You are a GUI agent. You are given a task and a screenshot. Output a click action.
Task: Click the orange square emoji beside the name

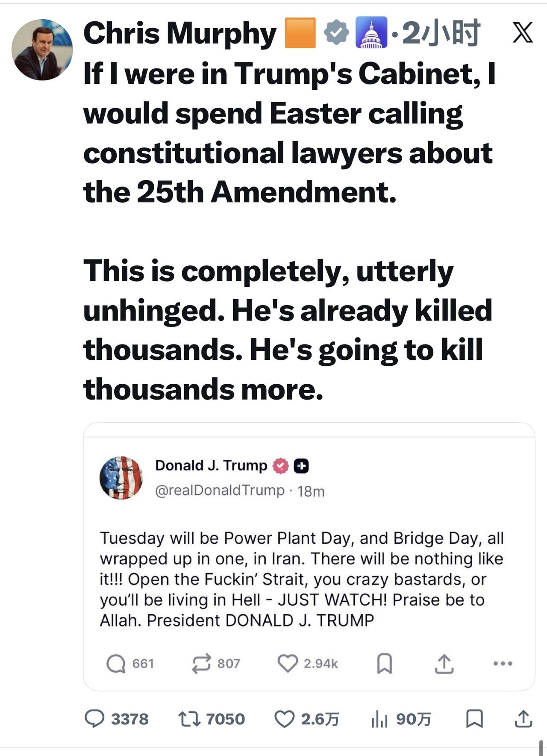(300, 32)
